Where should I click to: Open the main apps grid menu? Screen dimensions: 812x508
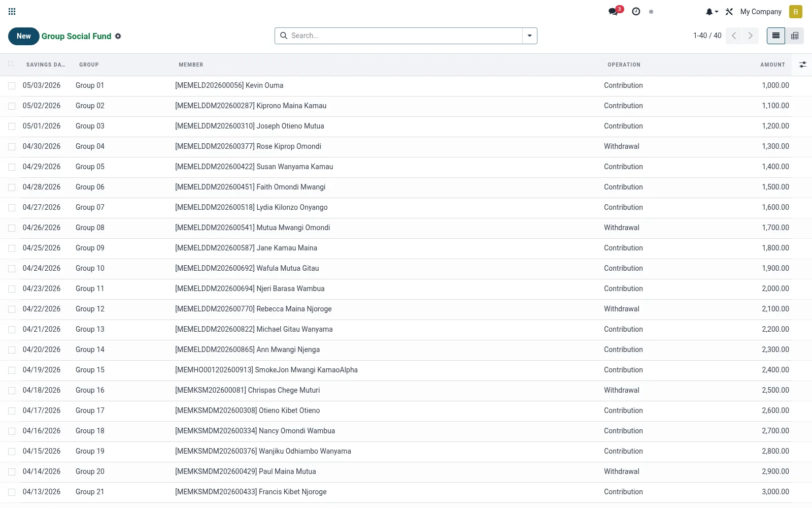pos(12,11)
